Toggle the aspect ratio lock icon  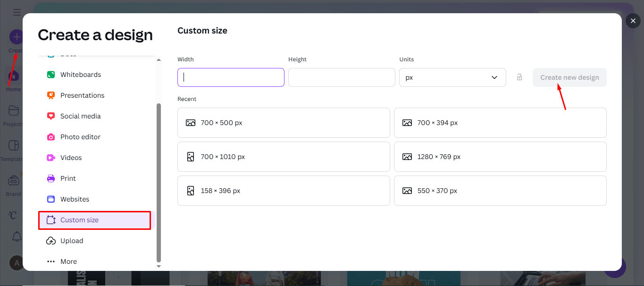519,77
